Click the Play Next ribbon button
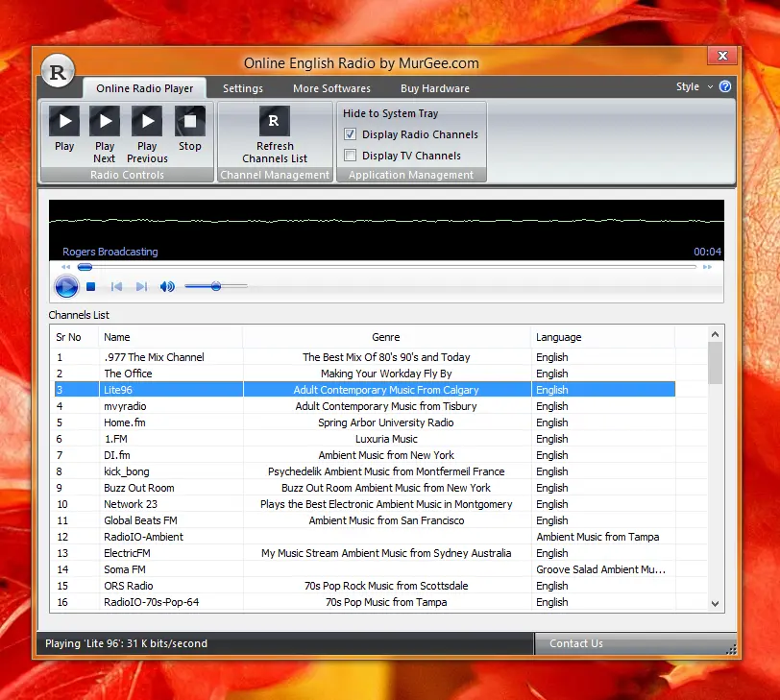 (105, 134)
